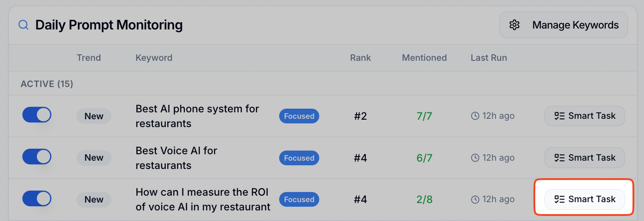Click the New trend badge in the ROI row
The width and height of the screenshot is (644, 221).
pos(94,199)
